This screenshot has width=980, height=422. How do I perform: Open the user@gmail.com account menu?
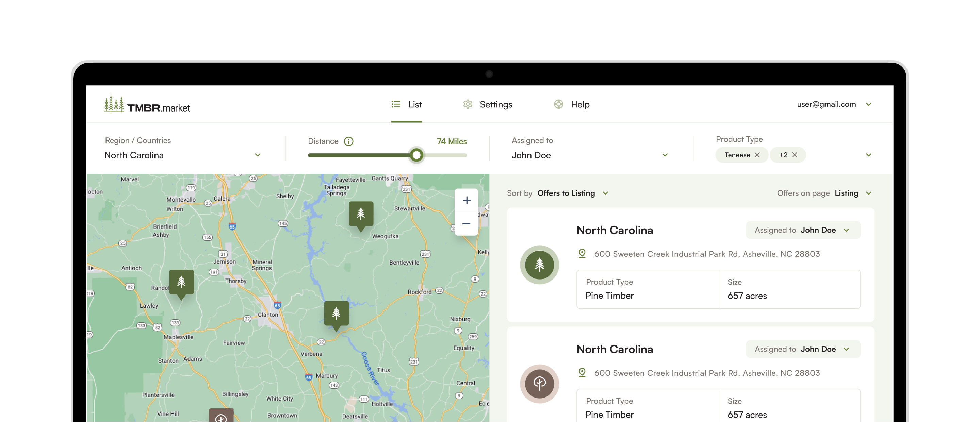point(834,104)
